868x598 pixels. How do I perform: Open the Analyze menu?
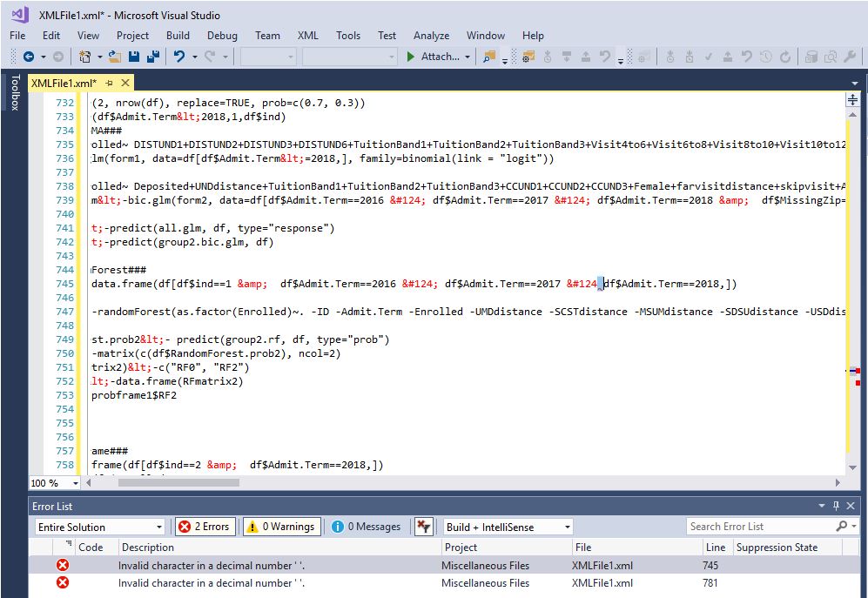431,36
